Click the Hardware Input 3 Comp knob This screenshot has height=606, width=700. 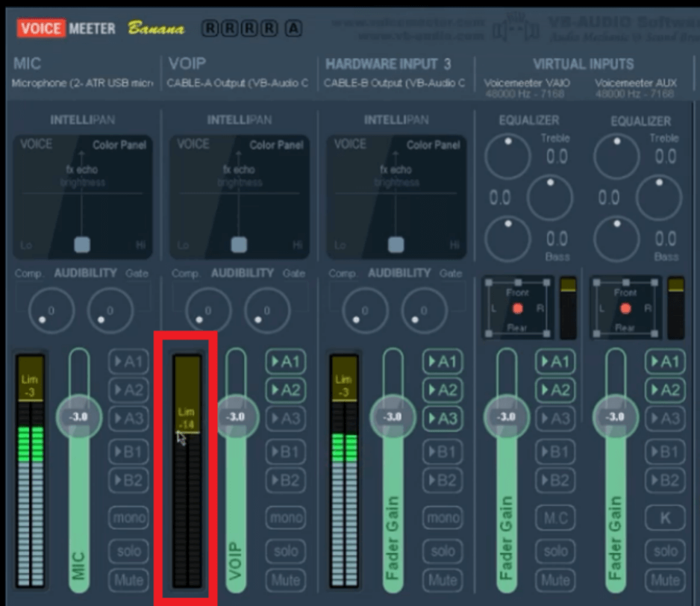365,310
